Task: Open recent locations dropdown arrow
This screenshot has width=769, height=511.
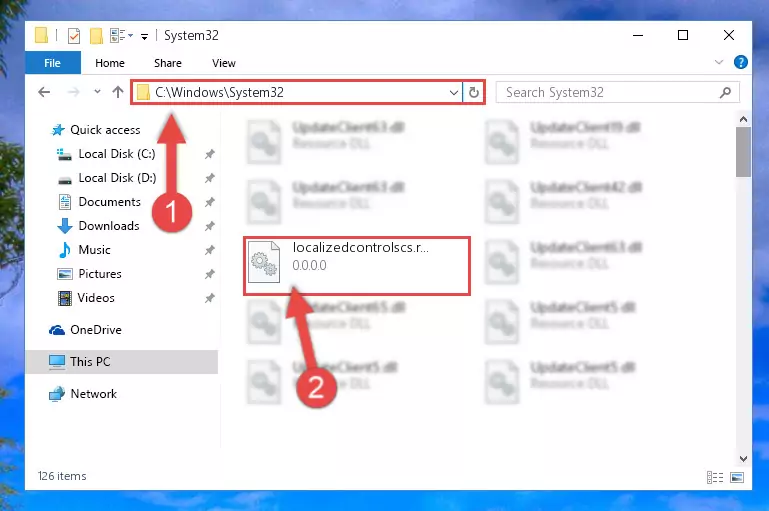Action: [97, 92]
